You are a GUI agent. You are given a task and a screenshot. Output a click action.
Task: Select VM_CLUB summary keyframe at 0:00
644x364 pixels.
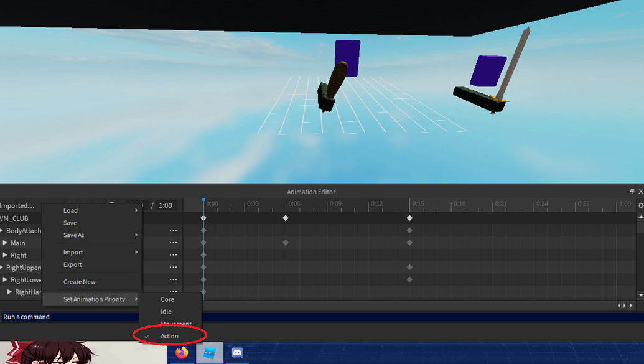click(203, 218)
